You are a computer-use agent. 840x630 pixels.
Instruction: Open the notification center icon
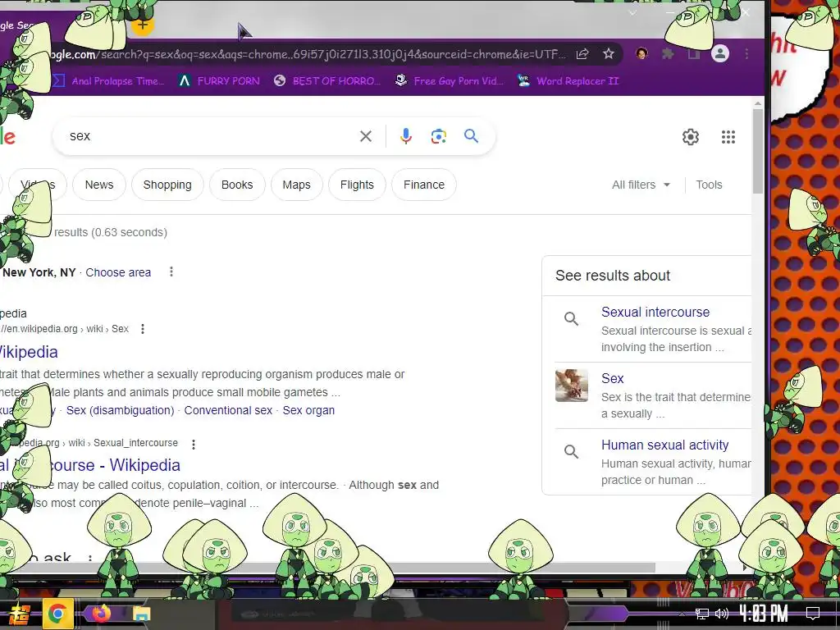[x=813, y=614]
